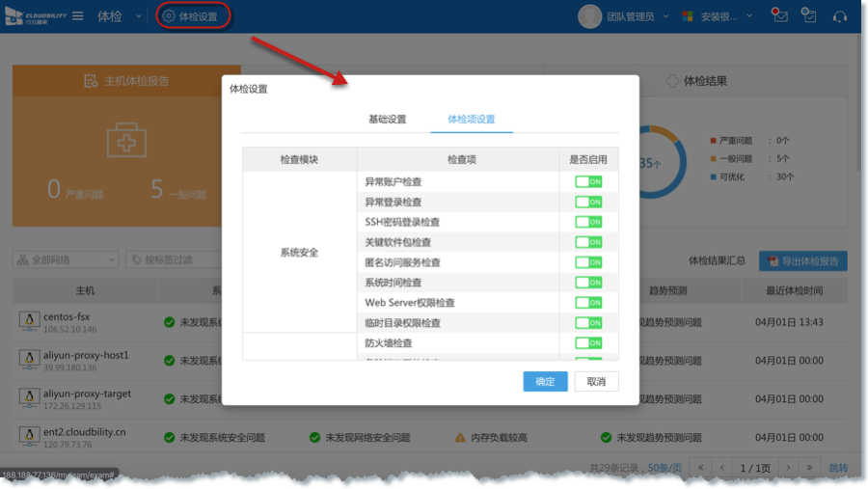This screenshot has width=868, height=489.
Task: Click the Linux icon for centos-fsx
Action: click(28, 321)
